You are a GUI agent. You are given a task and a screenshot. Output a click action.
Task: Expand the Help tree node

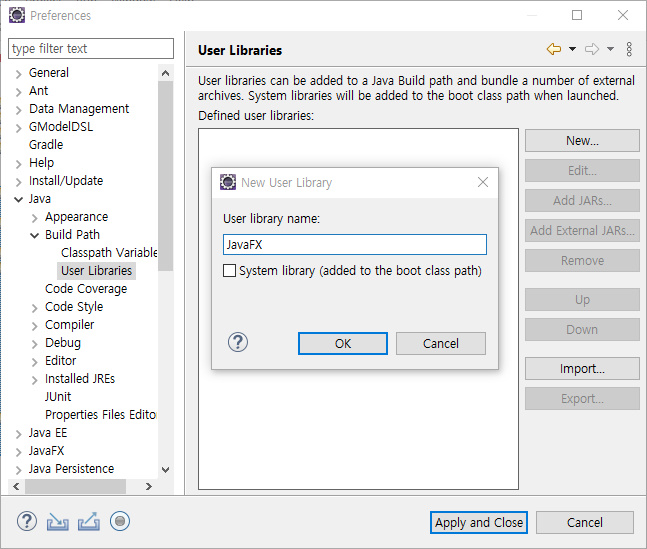(x=18, y=164)
